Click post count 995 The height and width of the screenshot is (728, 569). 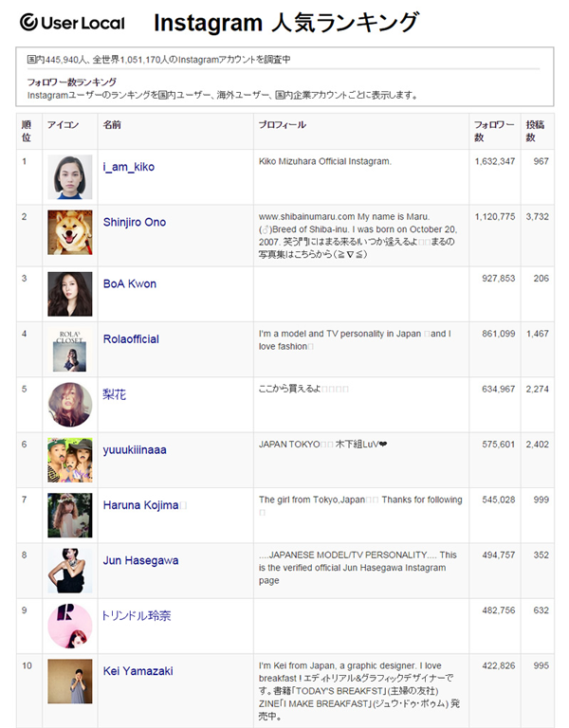tap(541, 665)
